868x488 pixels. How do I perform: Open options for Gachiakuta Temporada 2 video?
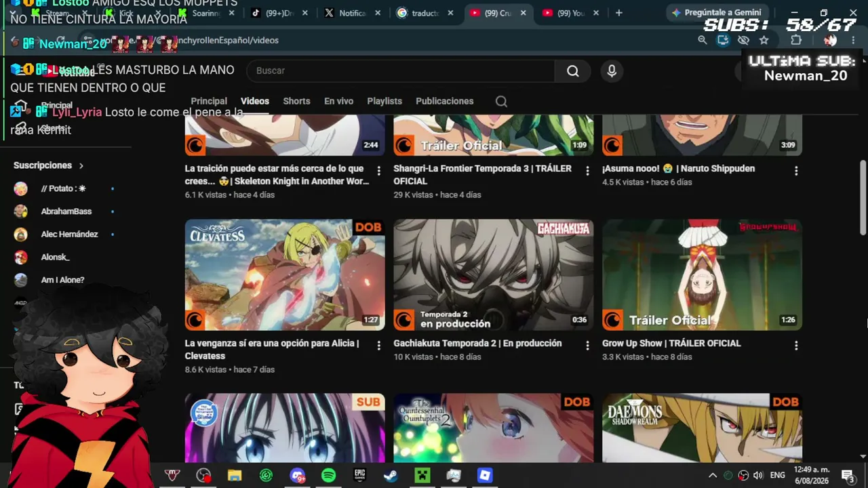point(587,346)
